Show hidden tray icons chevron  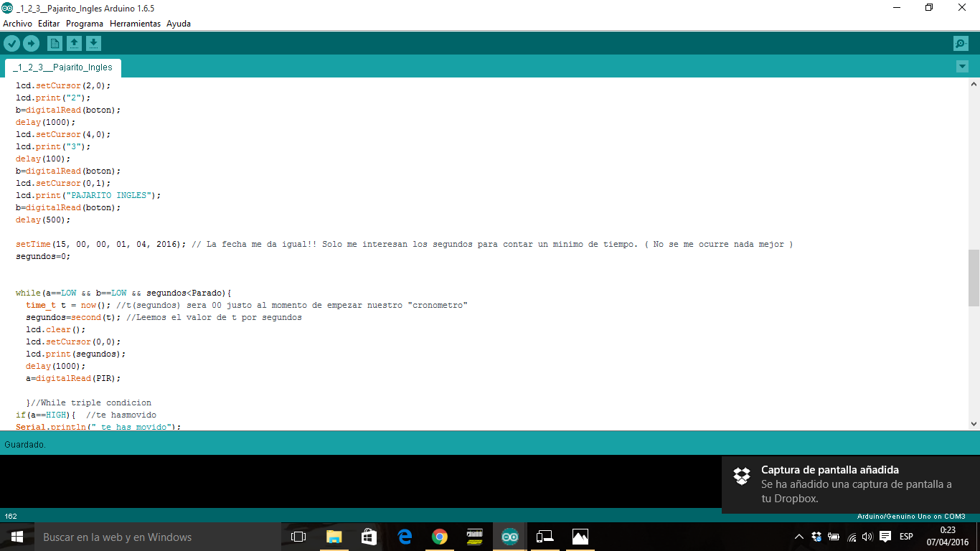[x=799, y=537]
